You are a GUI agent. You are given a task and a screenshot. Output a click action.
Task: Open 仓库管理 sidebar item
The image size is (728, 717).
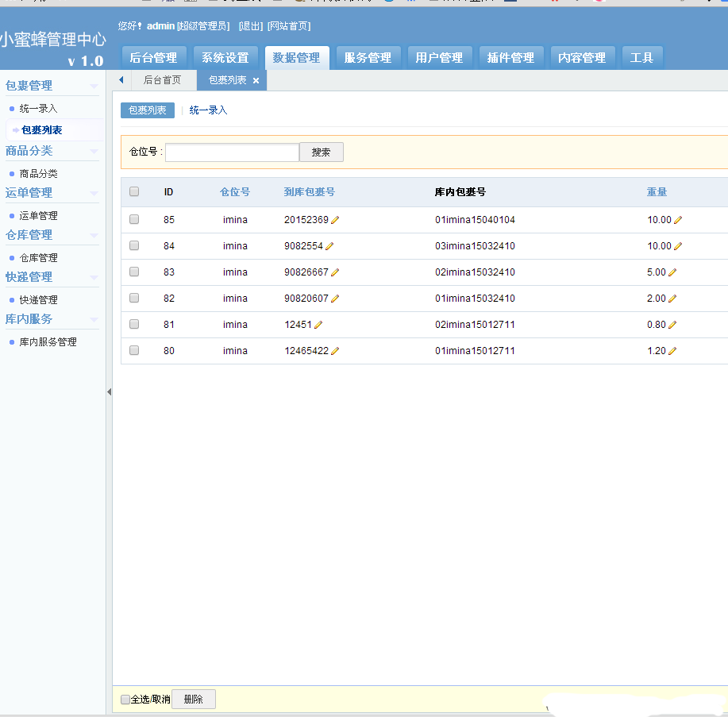pos(39,258)
